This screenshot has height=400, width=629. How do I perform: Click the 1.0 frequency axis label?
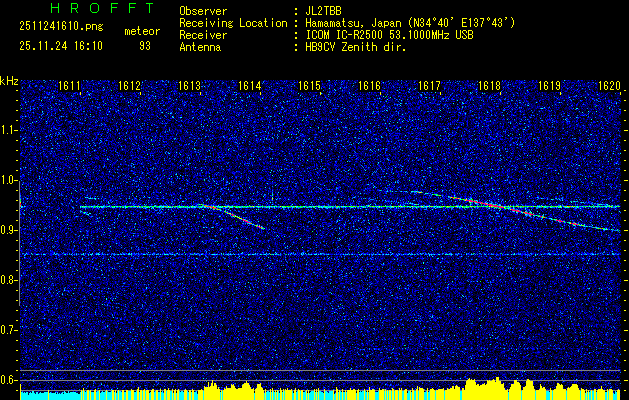9,180
